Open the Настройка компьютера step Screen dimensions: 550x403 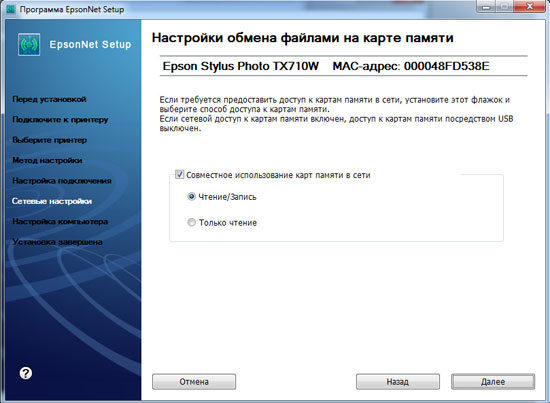60,221
